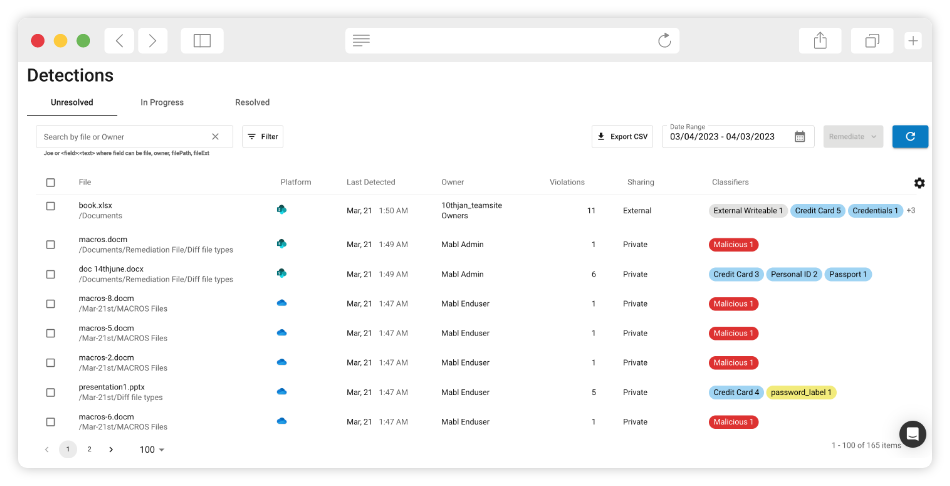The height and width of the screenshot is (486, 950).
Task: Open the Filter button
Action: click(x=263, y=137)
